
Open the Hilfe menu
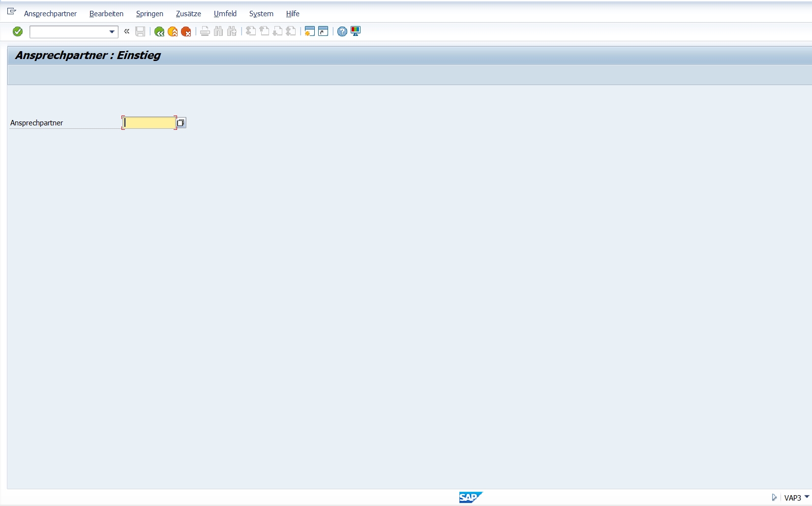[293, 14]
